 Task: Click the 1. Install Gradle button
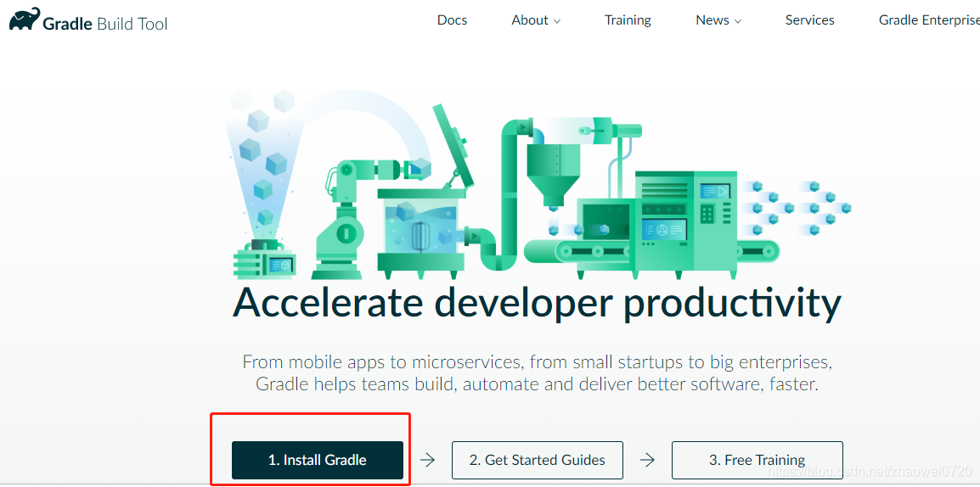(318, 460)
